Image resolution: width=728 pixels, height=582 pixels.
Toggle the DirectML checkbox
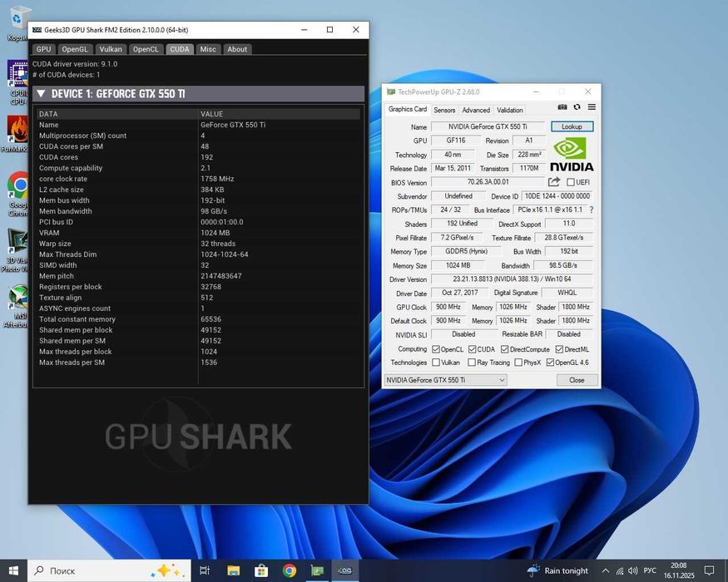tap(559, 349)
